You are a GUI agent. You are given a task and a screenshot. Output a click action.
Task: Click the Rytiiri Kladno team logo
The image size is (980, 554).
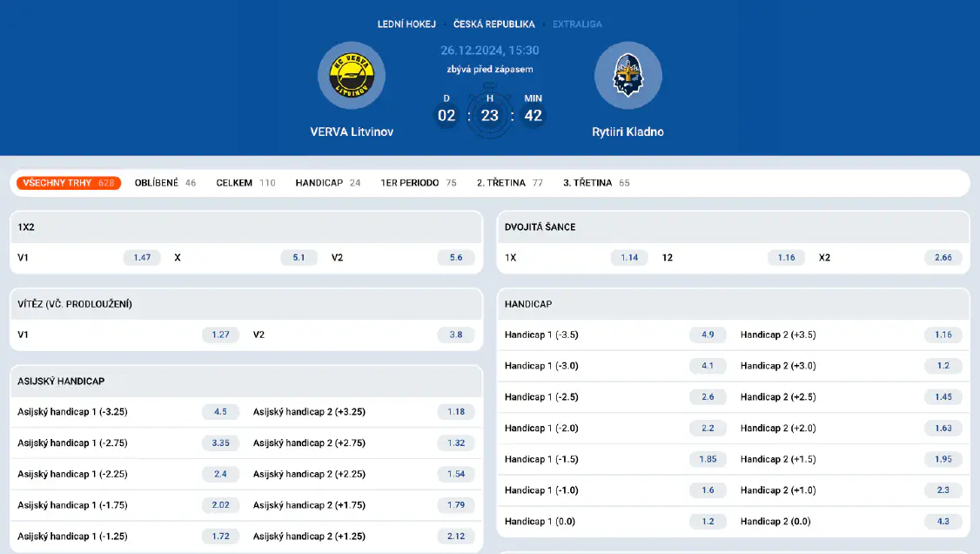pyautogui.click(x=628, y=75)
